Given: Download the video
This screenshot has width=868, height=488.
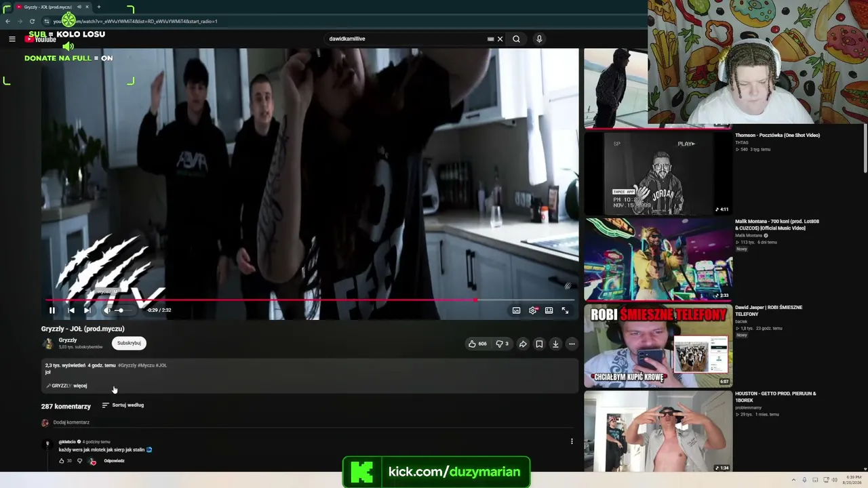Looking at the screenshot, I should tap(555, 344).
